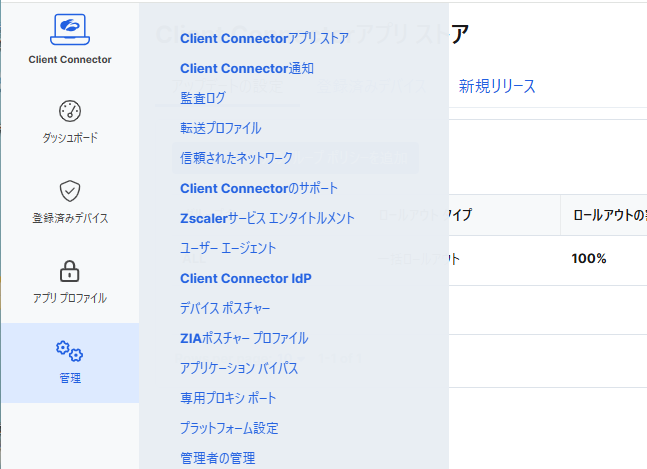Open 管理者の管理 menu entry

[x=217, y=458]
